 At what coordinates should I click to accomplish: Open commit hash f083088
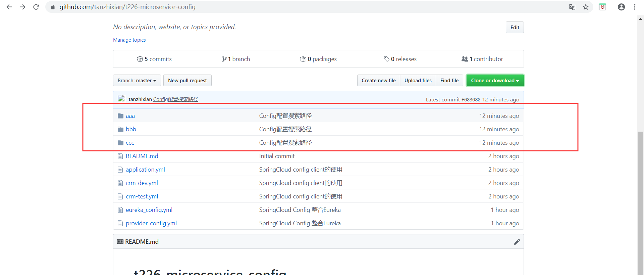pos(471,100)
